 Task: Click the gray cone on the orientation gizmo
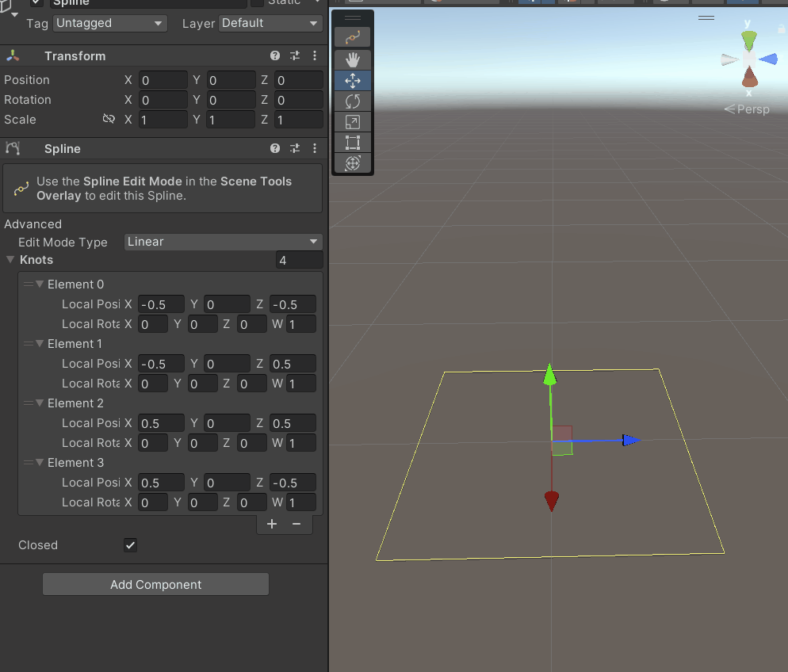click(729, 59)
